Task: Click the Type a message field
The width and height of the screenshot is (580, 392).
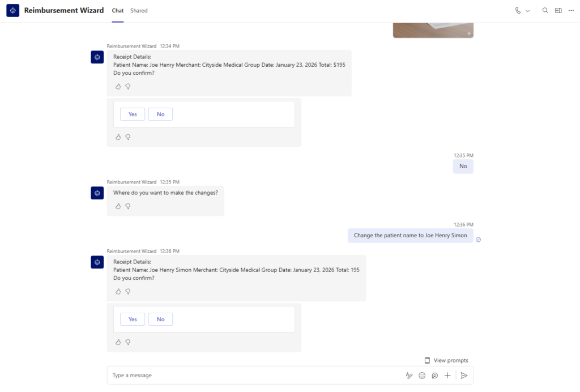Action: pyautogui.click(x=255, y=376)
